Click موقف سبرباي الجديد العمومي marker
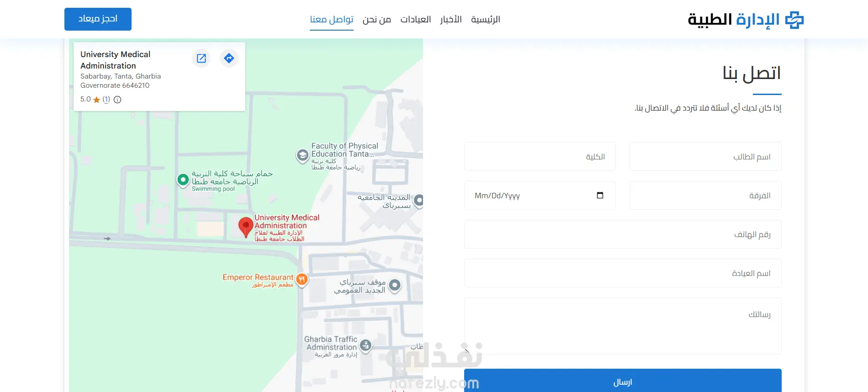Viewport: 868px width, 392px height. pyautogui.click(x=395, y=286)
